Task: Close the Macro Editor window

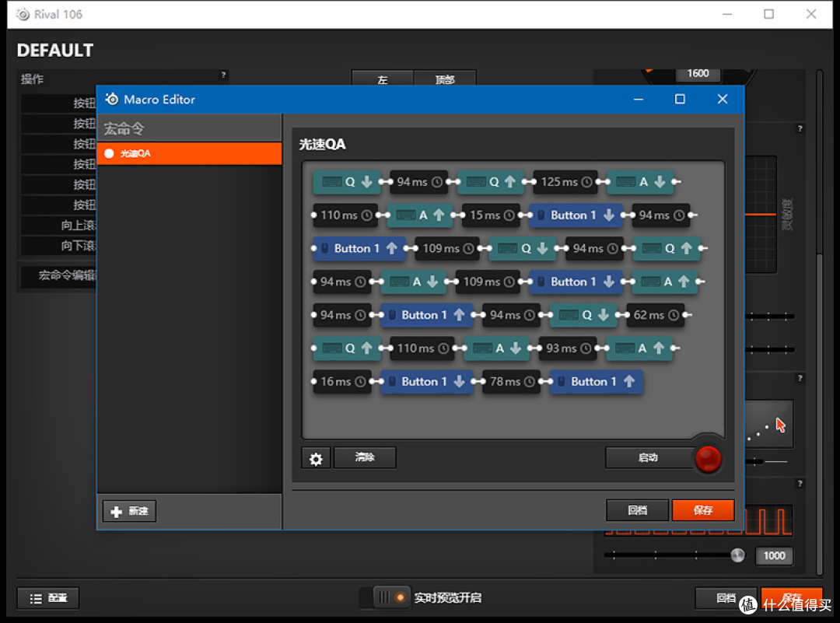Action: click(722, 99)
